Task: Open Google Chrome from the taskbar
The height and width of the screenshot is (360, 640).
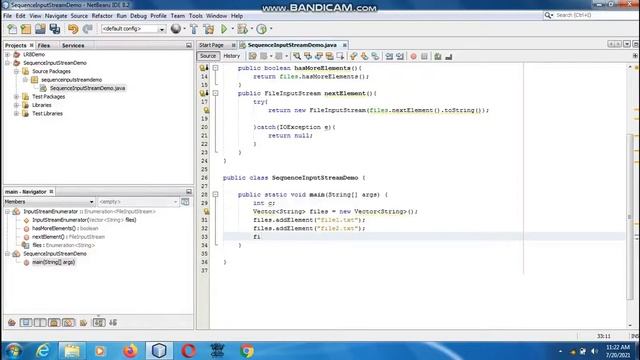Action: click(x=247, y=351)
